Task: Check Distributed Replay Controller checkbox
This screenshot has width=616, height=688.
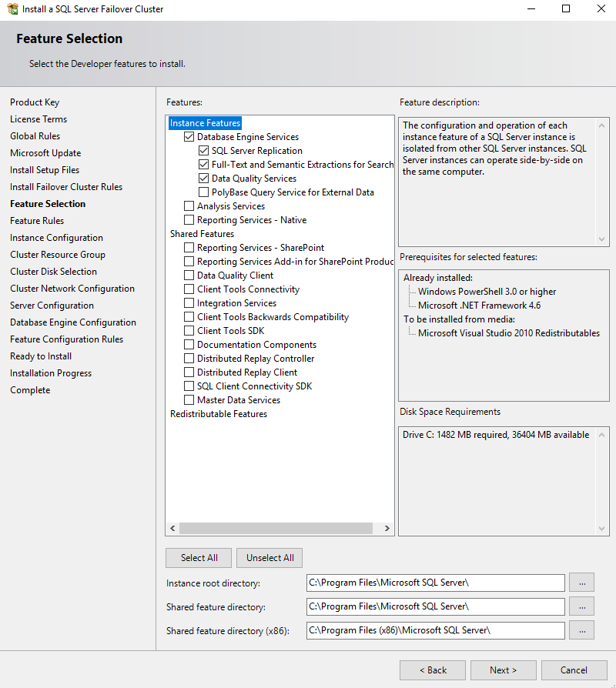Action: 189,359
